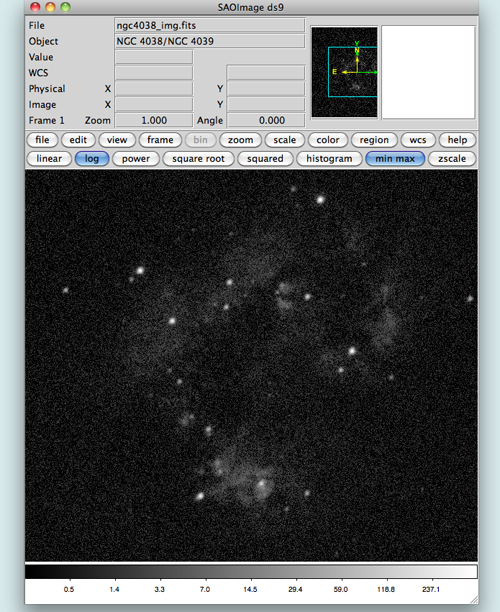Image resolution: width=500 pixels, height=612 pixels.
Task: Click the panner thumbnail with compass arrows
Action: (345, 72)
